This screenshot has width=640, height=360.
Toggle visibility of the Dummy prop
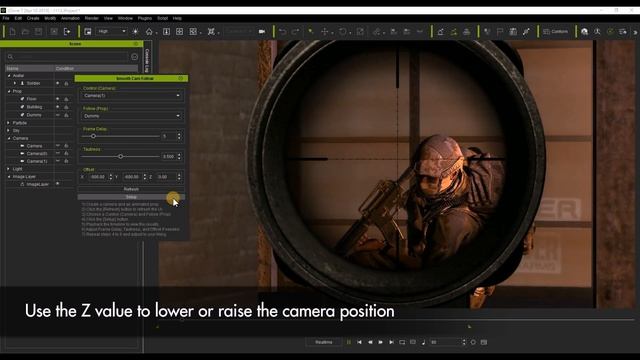click(x=58, y=115)
